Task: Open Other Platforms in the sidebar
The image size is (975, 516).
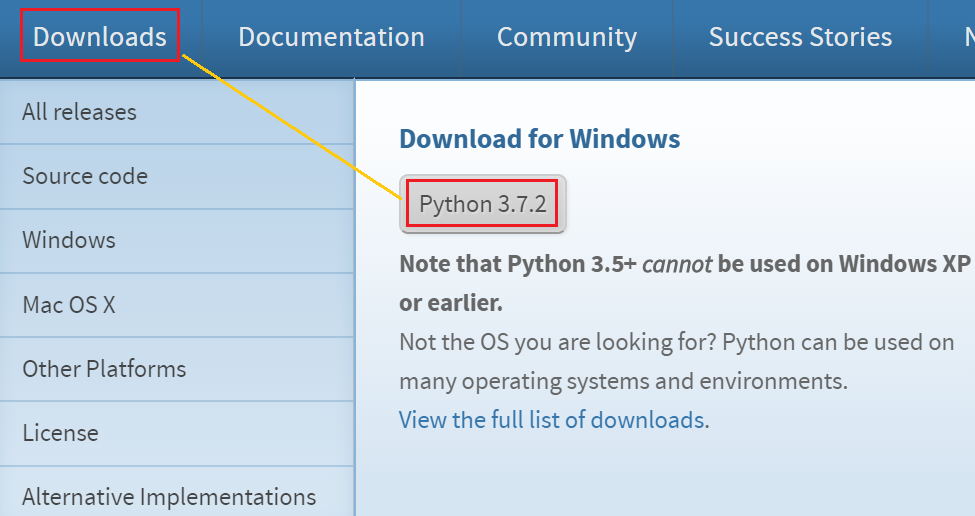Action: [104, 369]
